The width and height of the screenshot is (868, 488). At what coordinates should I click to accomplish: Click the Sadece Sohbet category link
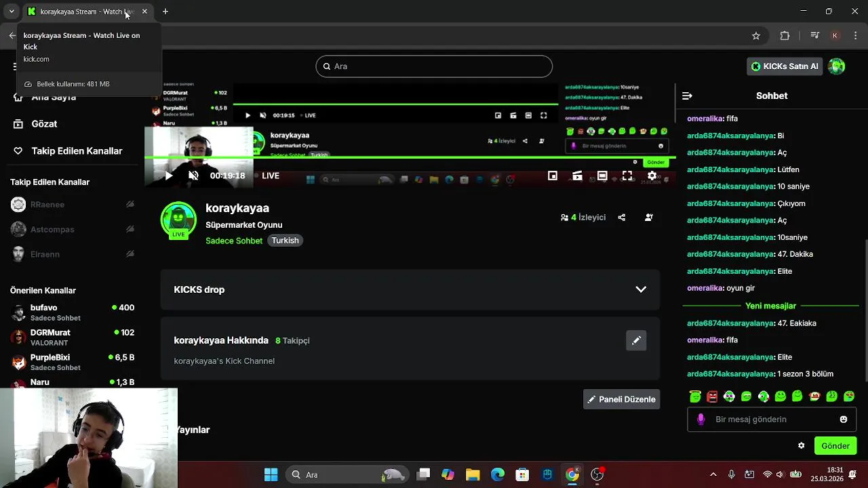(x=234, y=241)
